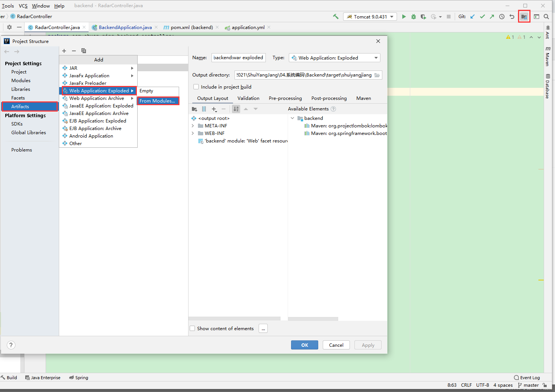Viewport: 555px width, 392px height.
Task: Open Project Structure via toolbar icon
Action: 524,17
